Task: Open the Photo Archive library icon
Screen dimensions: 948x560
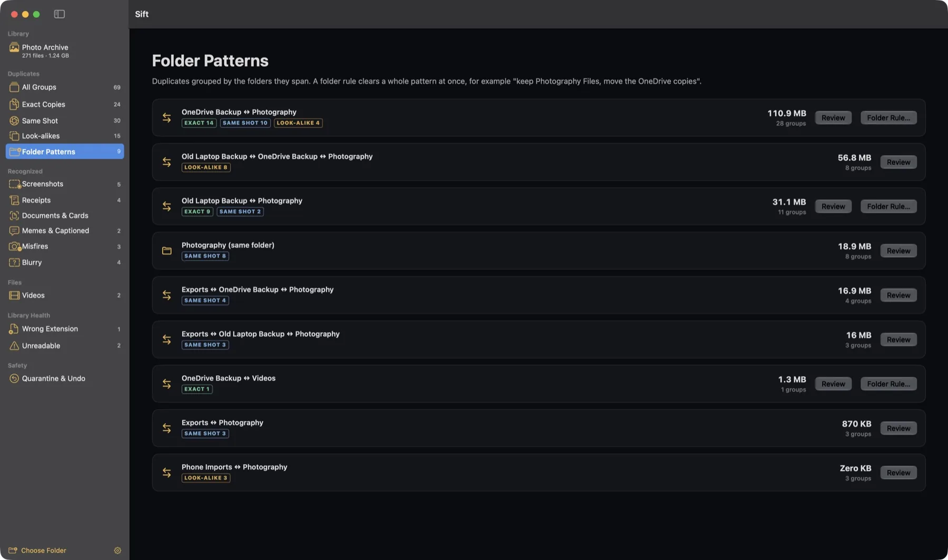Action: 14,47
